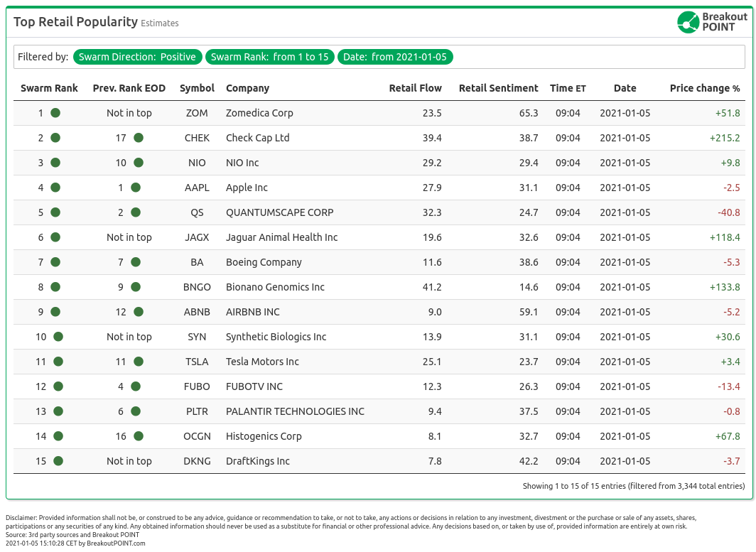Remove the Swarm Direction: Positive filter
This screenshot has width=756, height=552.
pyautogui.click(x=138, y=57)
